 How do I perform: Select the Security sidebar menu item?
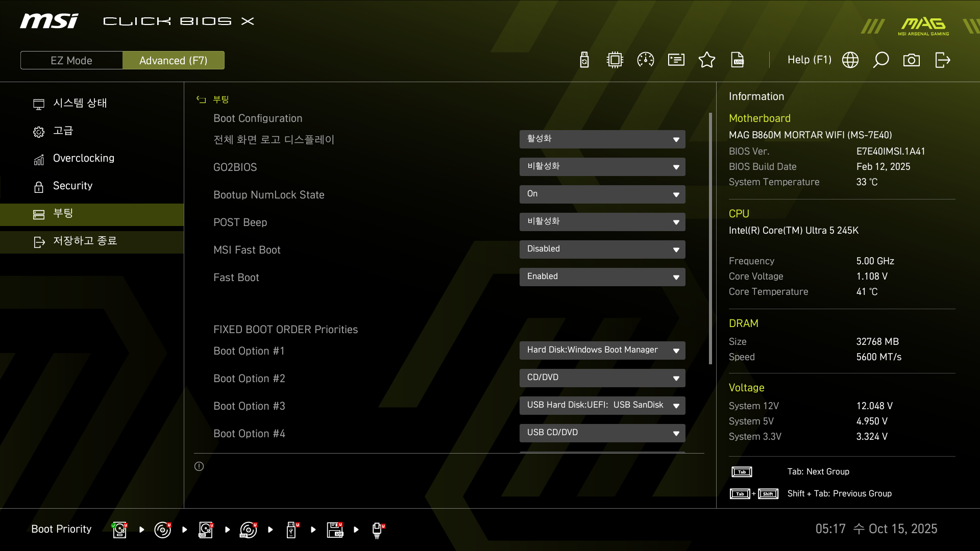pos(72,186)
